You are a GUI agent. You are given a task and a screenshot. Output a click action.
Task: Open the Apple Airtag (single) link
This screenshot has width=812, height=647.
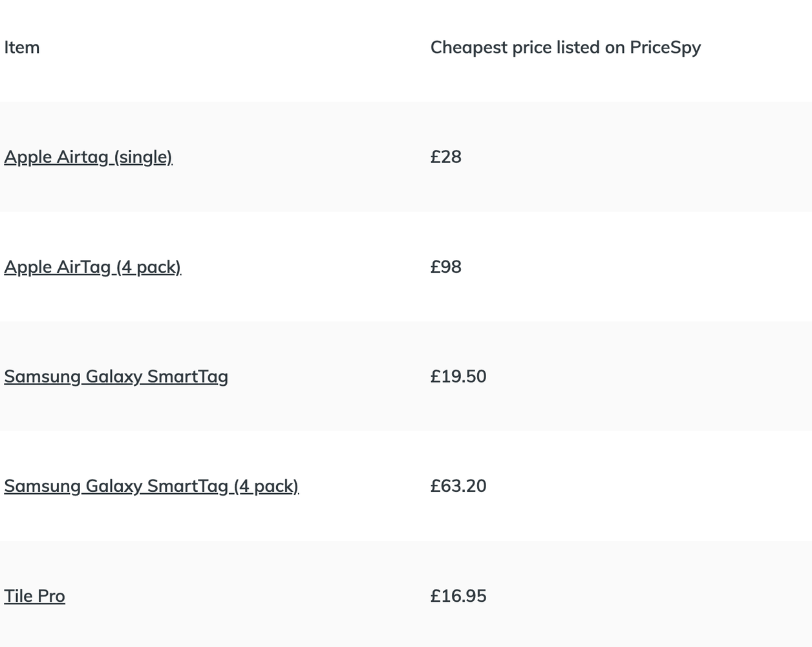click(88, 157)
